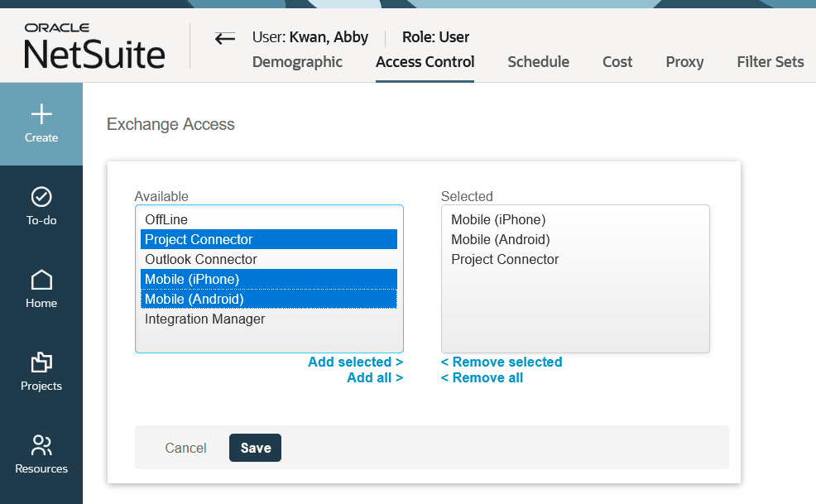Open the Projects icon in sidebar
The height and width of the screenshot is (504, 816).
[41, 362]
